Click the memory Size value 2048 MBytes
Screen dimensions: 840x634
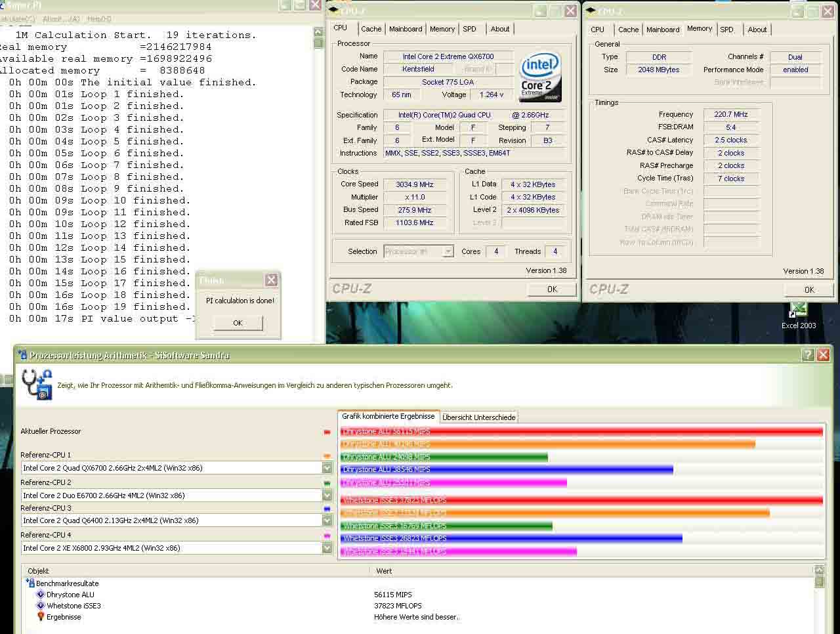(x=658, y=70)
